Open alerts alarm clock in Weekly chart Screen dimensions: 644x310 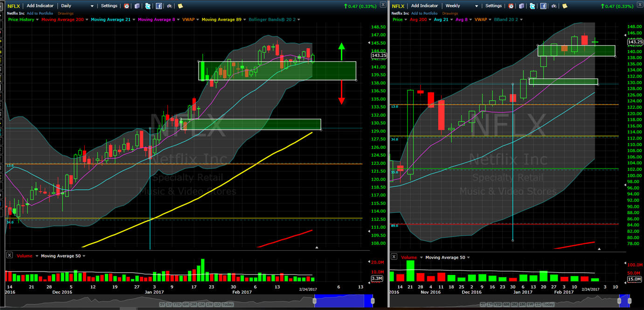[511, 6]
